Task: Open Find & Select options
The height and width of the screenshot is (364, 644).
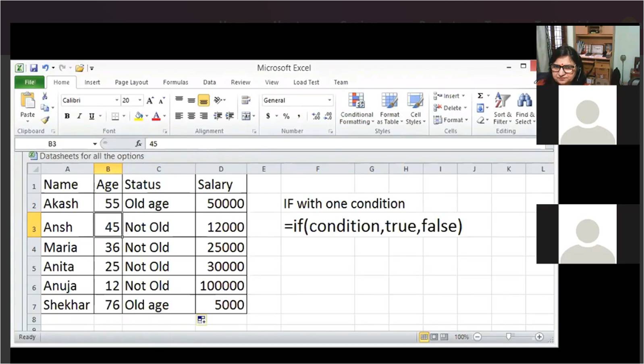Action: point(525,109)
